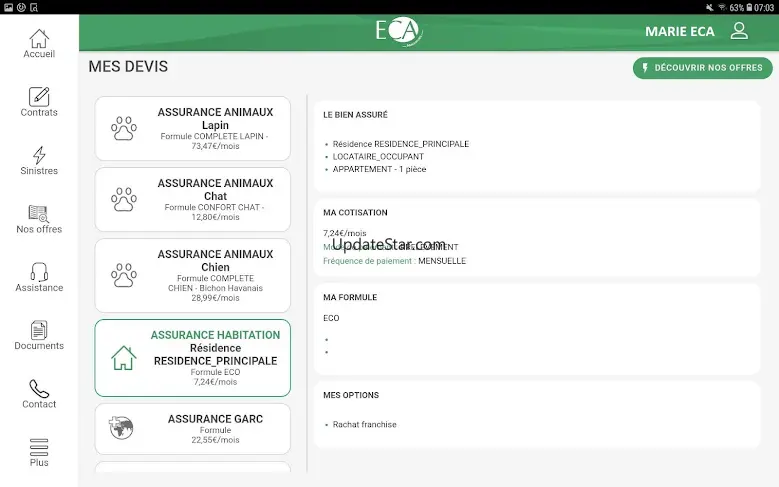
Task: Go to Contrats menu label
Action: [x=39, y=112]
